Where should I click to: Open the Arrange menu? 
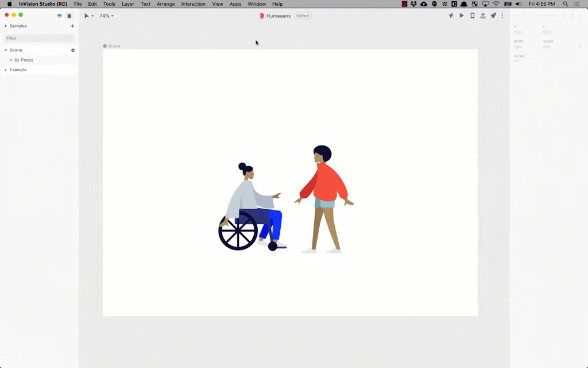pyautogui.click(x=165, y=4)
